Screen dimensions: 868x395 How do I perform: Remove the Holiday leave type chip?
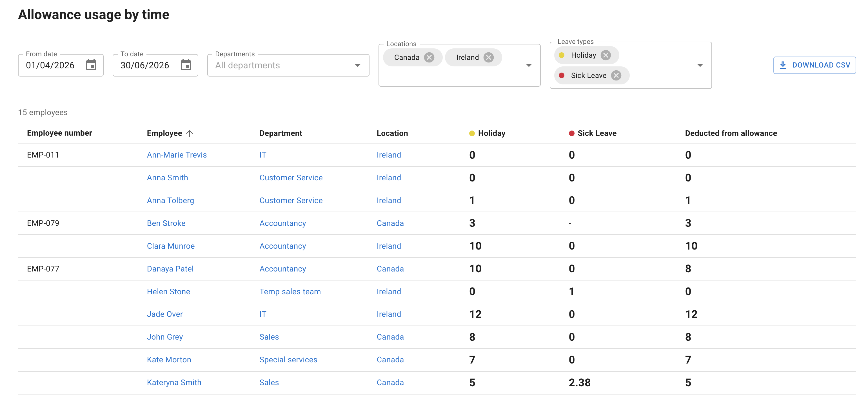[x=606, y=55]
